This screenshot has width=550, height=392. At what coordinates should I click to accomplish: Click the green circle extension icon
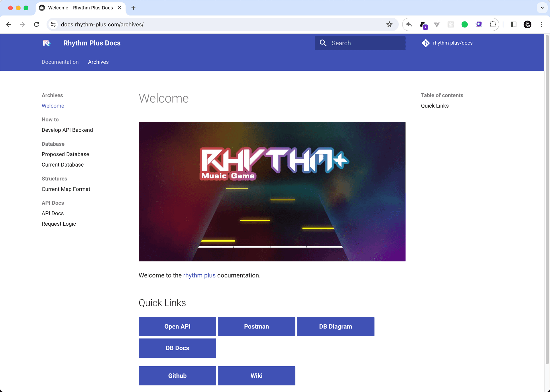(465, 24)
